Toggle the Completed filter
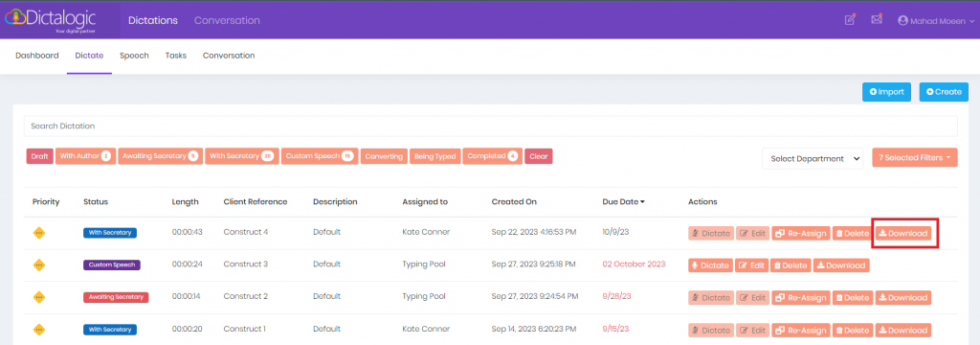Image resolution: width=980 pixels, height=345 pixels. (x=493, y=156)
